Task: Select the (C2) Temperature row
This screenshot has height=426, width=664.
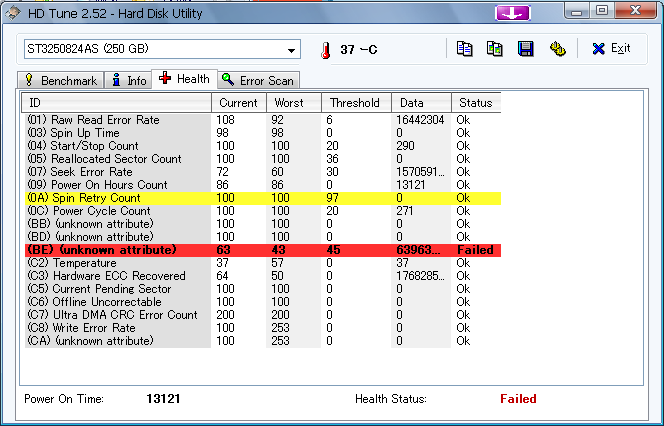Action: click(x=263, y=263)
